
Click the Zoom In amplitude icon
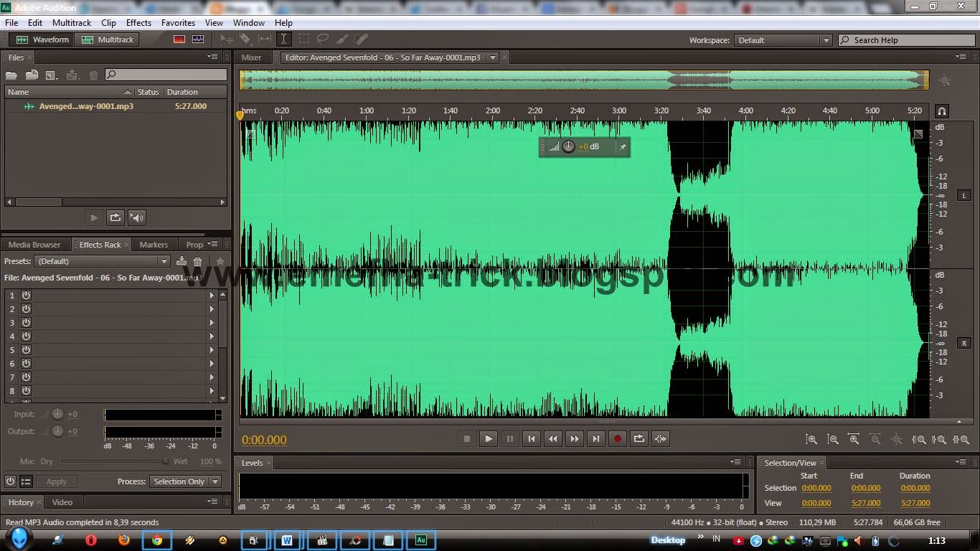tap(811, 439)
